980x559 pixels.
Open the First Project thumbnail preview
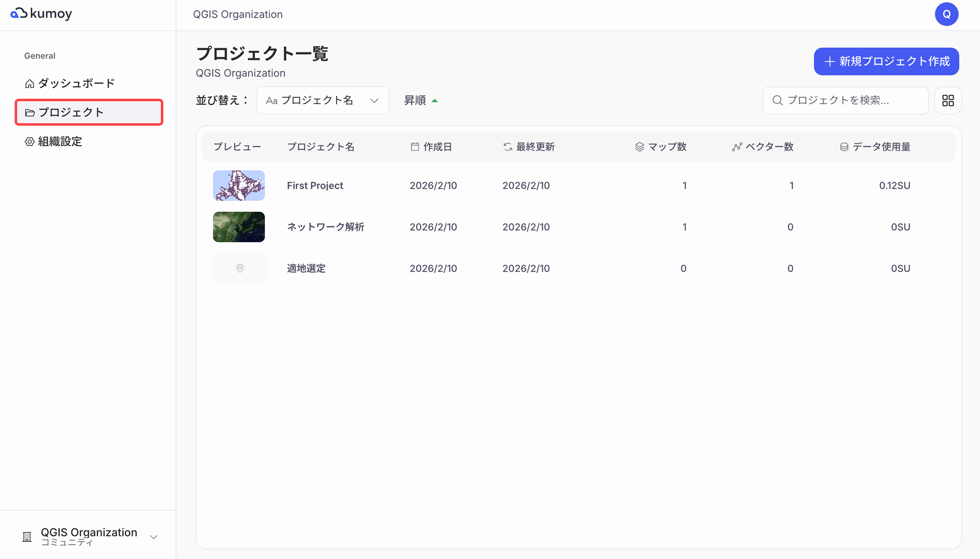tap(238, 185)
